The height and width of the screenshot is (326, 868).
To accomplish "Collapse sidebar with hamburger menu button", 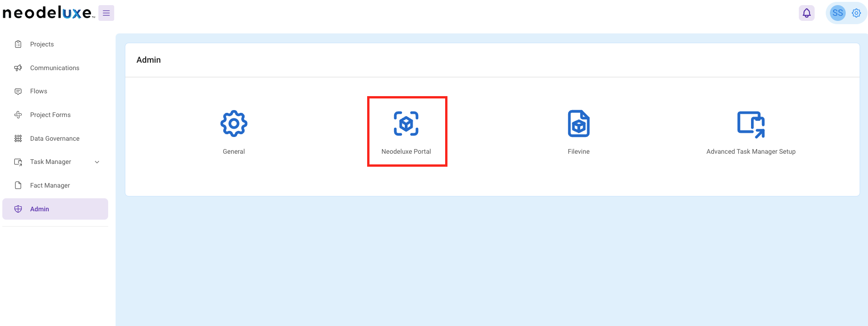I will 106,13.
